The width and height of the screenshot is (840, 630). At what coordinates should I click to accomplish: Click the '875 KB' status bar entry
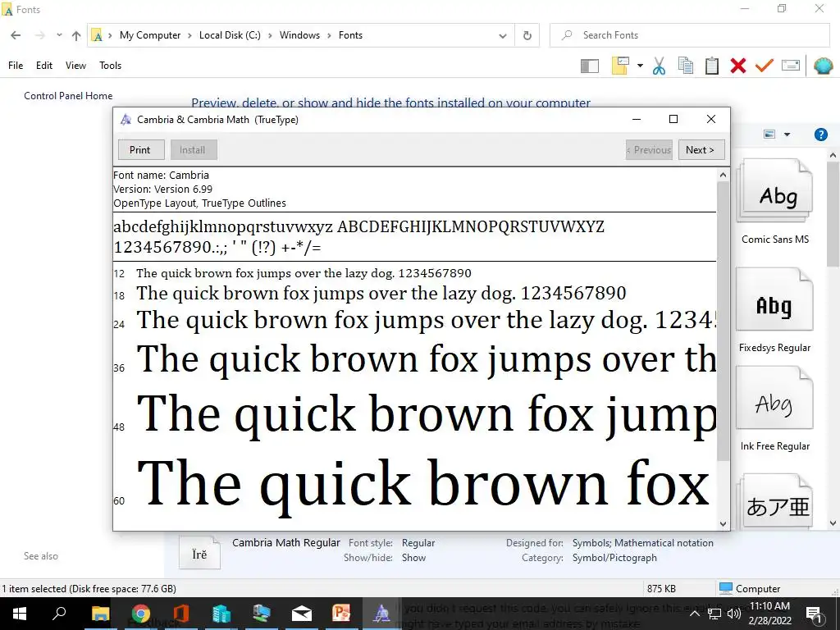(661, 589)
